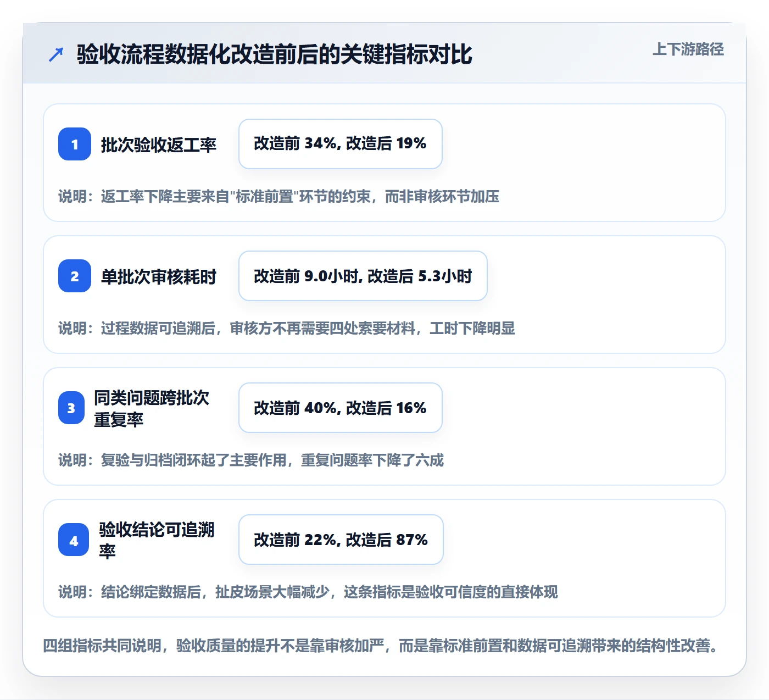This screenshot has width=769, height=700.
Task: Select the 批次验收返工率 heading
Action: tap(159, 145)
